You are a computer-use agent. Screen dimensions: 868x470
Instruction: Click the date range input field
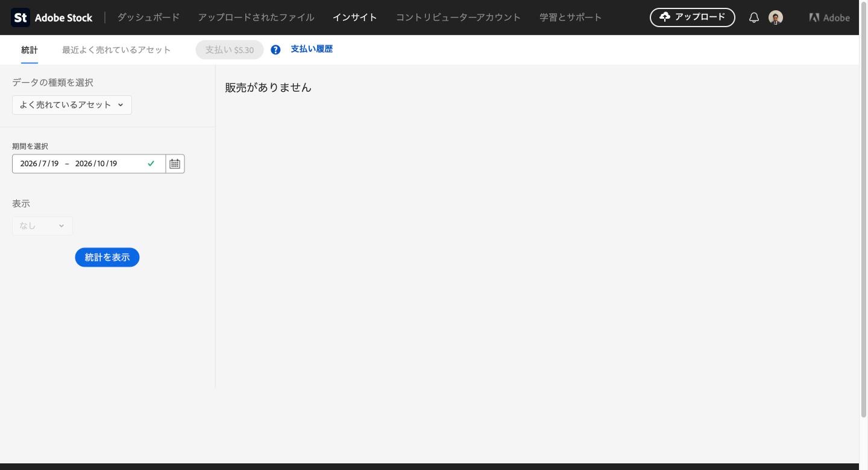click(x=89, y=164)
